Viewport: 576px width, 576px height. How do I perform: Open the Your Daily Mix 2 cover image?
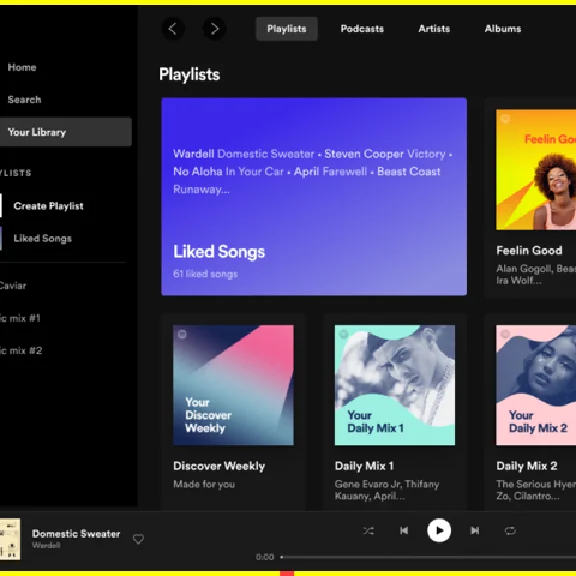click(536, 385)
